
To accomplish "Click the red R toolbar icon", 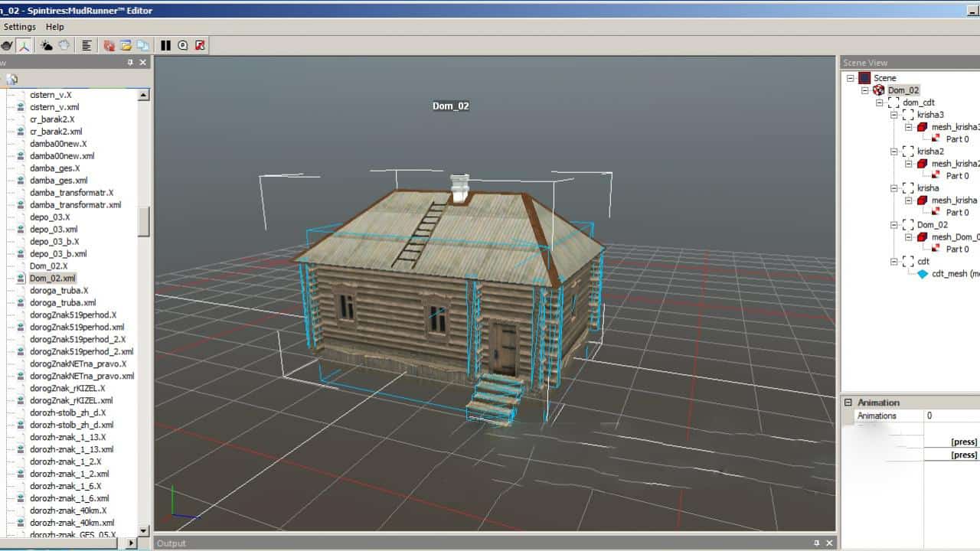I will [x=200, y=45].
